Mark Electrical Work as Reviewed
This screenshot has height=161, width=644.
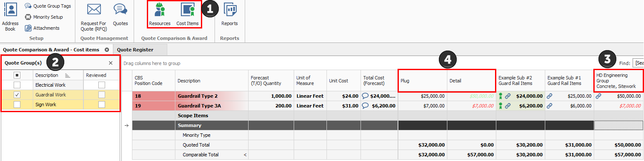pyautogui.click(x=101, y=85)
